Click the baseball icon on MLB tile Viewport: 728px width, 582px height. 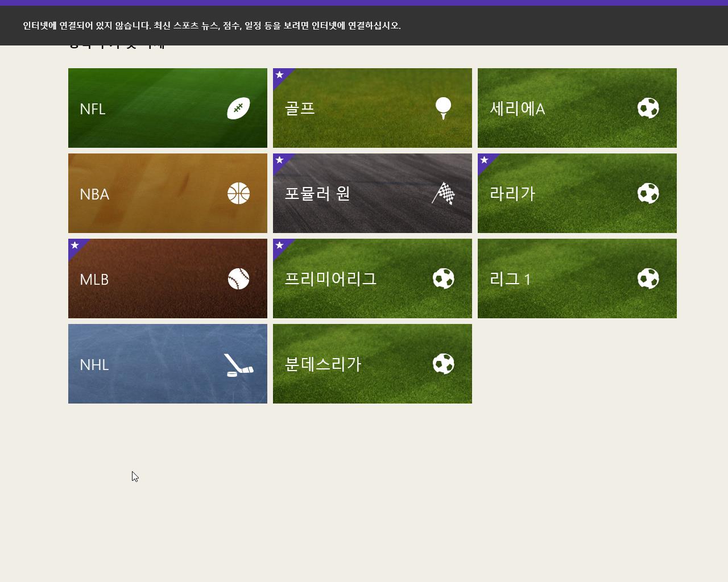[238, 278]
